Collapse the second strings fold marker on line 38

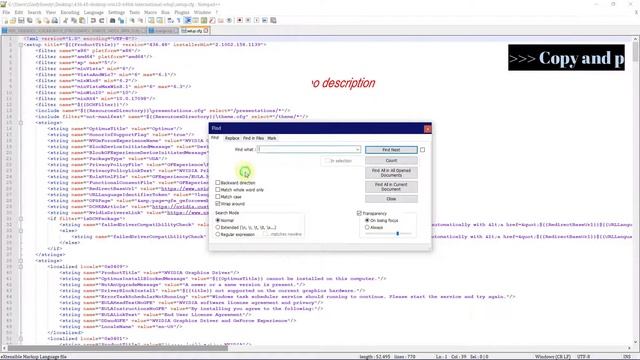click(x=21, y=260)
